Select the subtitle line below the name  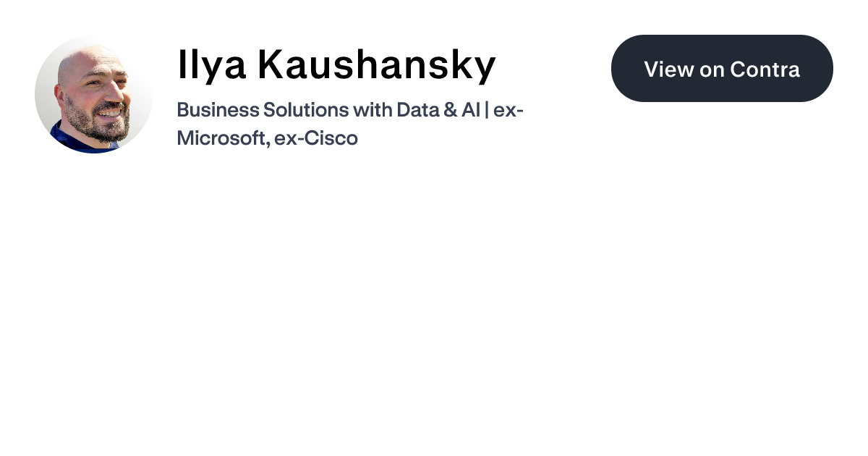point(351,123)
